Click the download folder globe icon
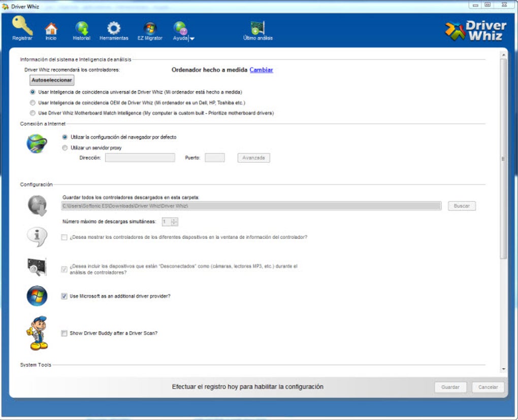The width and height of the screenshot is (518, 420). point(38,205)
